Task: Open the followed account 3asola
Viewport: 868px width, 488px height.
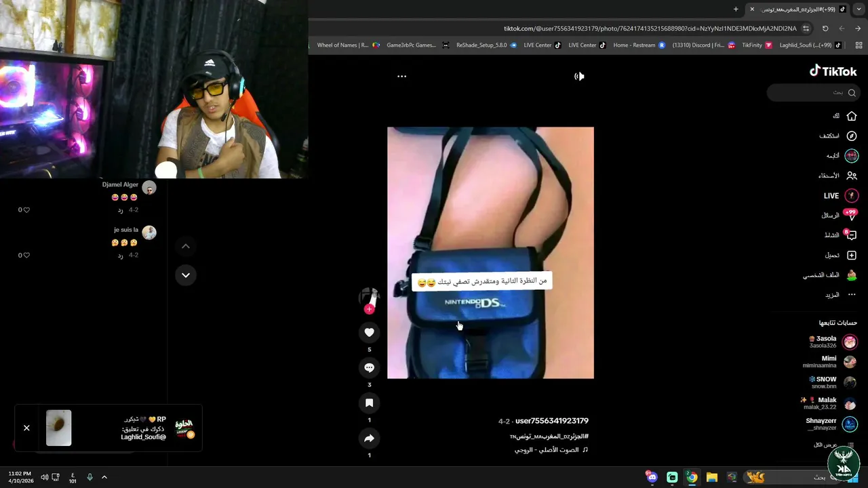Action: 832,342
